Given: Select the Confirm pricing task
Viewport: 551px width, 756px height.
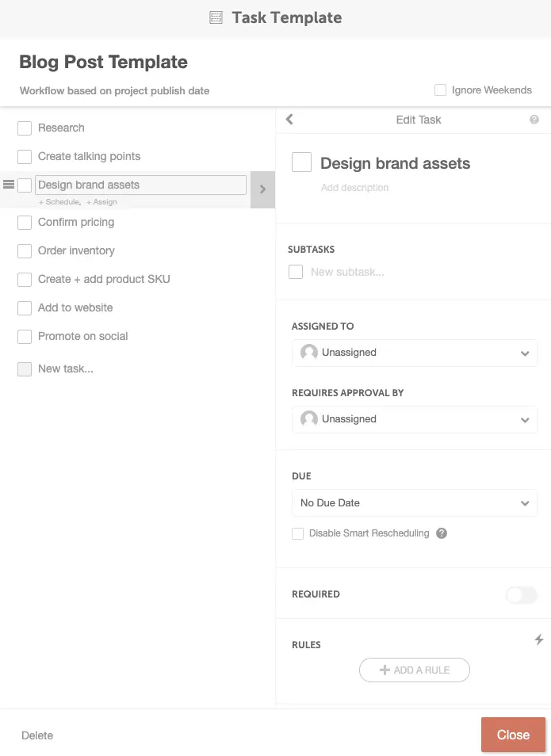Looking at the screenshot, I should coord(76,222).
